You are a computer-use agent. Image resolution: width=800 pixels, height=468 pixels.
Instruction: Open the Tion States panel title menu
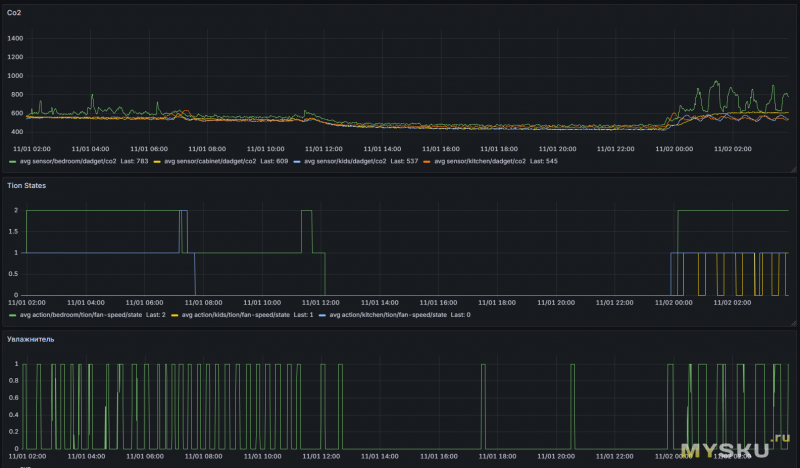(28, 185)
